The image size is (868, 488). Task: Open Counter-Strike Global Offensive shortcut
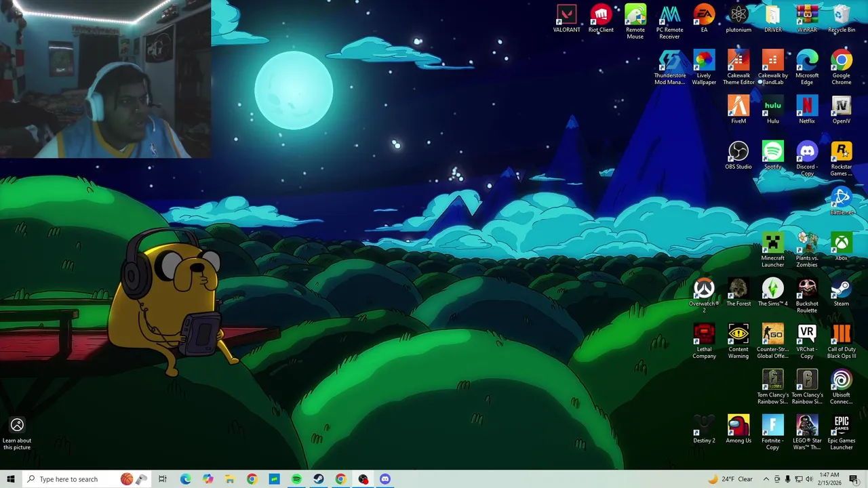click(773, 342)
